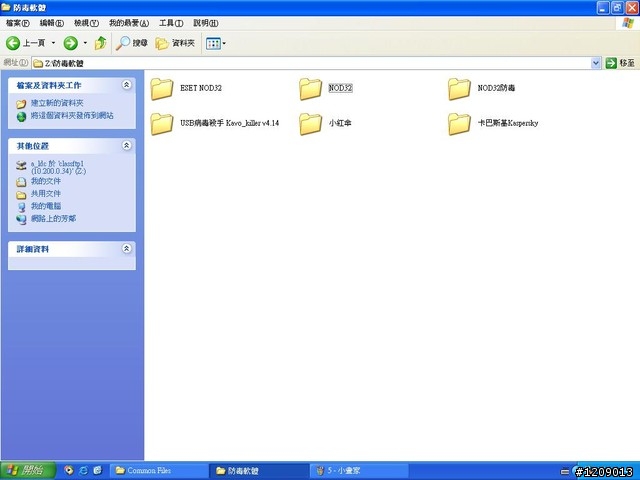
Task: Open the address bar dropdown
Action: [x=596, y=63]
